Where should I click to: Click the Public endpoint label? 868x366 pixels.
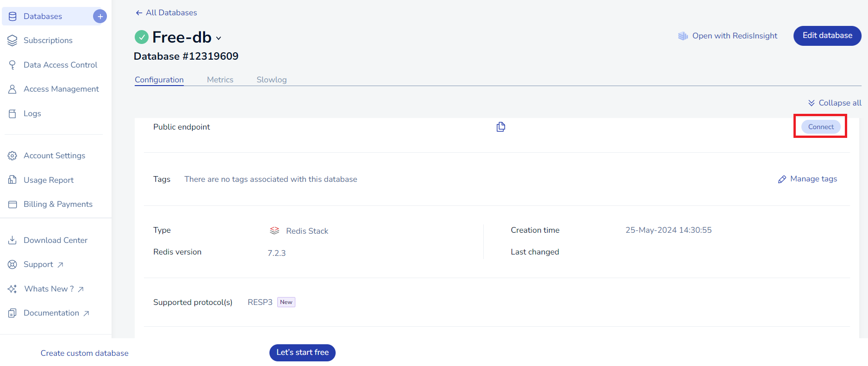(181, 127)
